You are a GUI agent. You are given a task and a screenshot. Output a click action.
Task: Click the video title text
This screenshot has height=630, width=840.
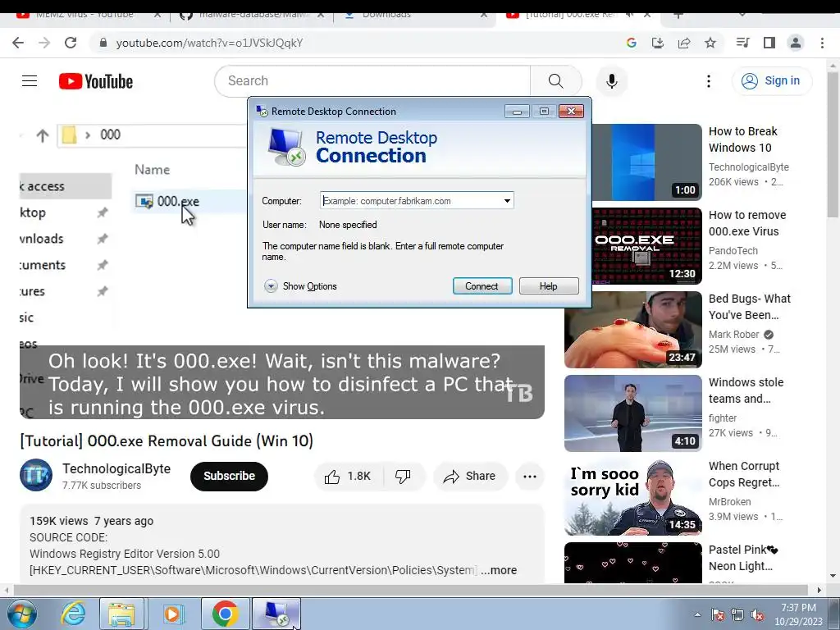(167, 441)
